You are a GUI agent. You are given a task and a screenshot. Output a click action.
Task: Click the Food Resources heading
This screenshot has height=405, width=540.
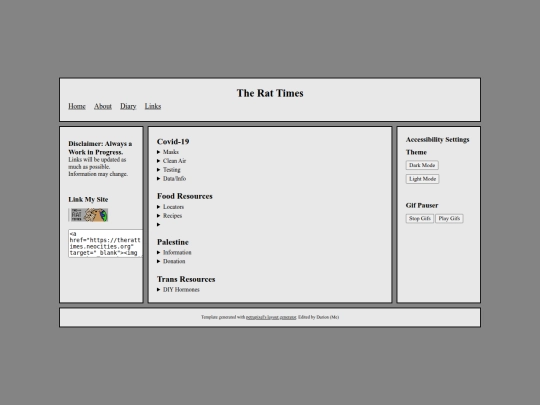pos(185,196)
